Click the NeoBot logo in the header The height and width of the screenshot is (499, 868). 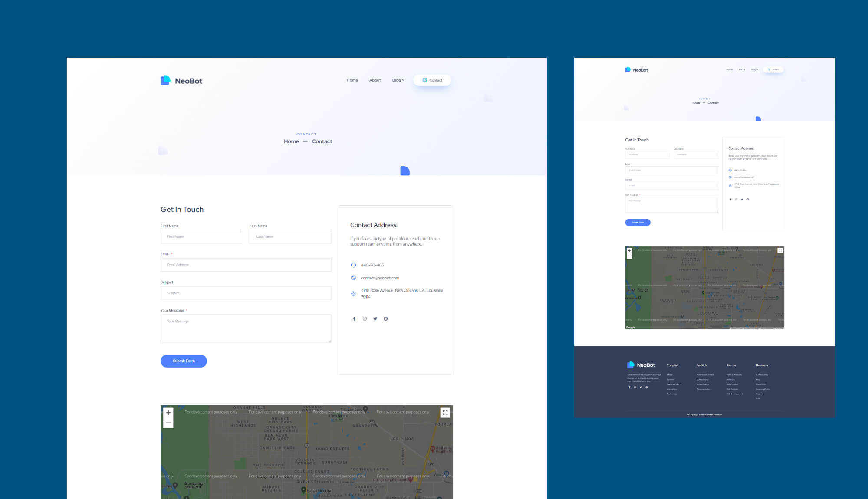click(181, 80)
